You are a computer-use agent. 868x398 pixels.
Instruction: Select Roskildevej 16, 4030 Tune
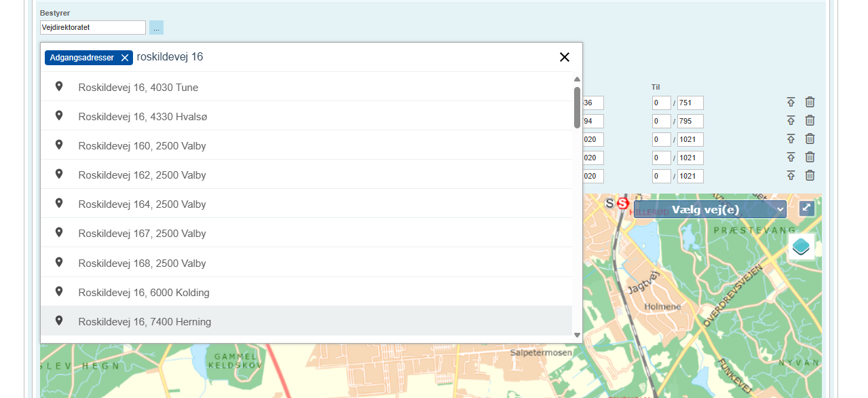tap(138, 88)
